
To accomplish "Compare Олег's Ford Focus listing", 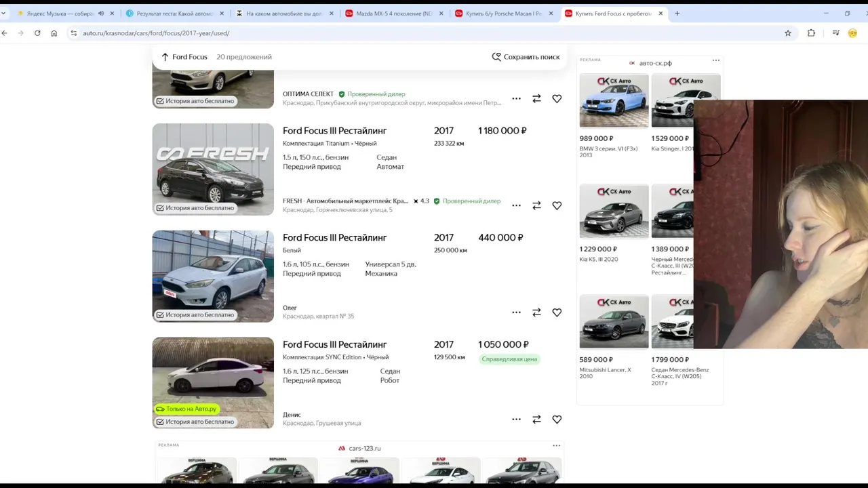I will point(536,312).
